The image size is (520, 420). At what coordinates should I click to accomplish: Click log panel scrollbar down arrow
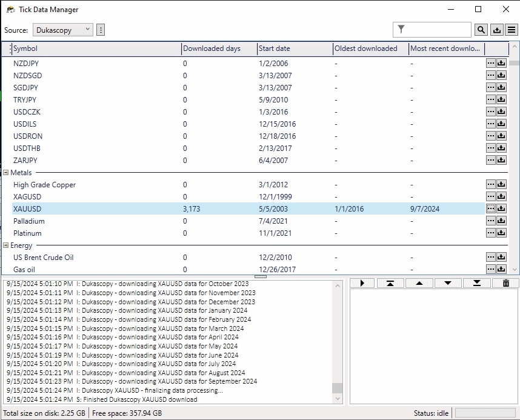(x=338, y=398)
